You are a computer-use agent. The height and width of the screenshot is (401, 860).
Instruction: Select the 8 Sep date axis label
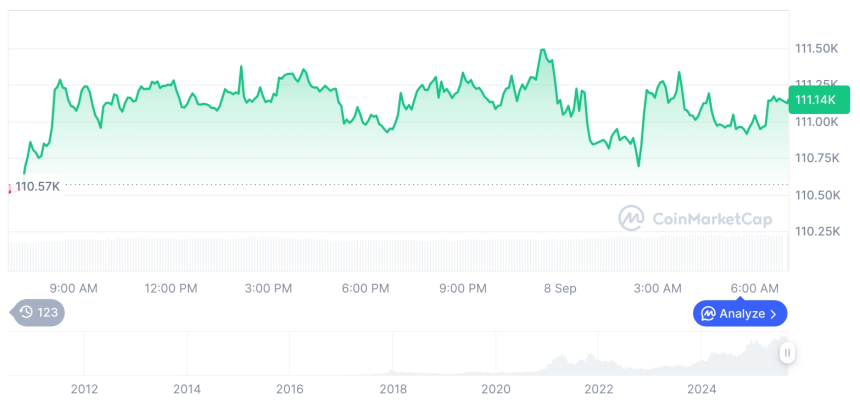coord(560,288)
